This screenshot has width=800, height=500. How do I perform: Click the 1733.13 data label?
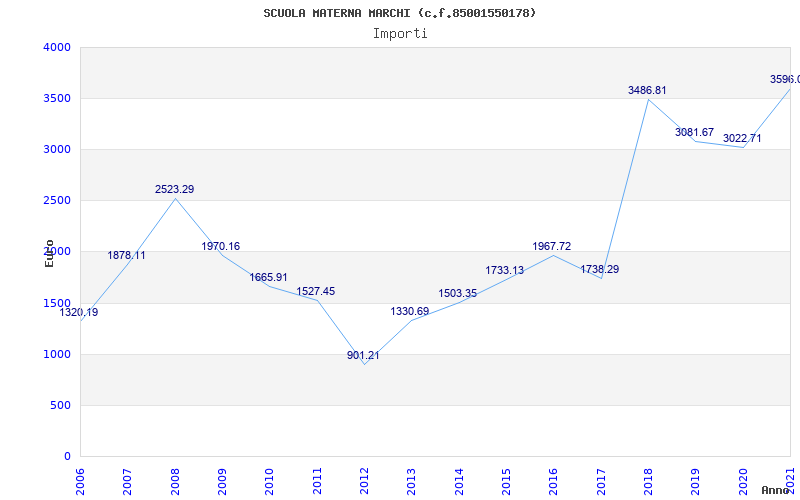click(505, 270)
